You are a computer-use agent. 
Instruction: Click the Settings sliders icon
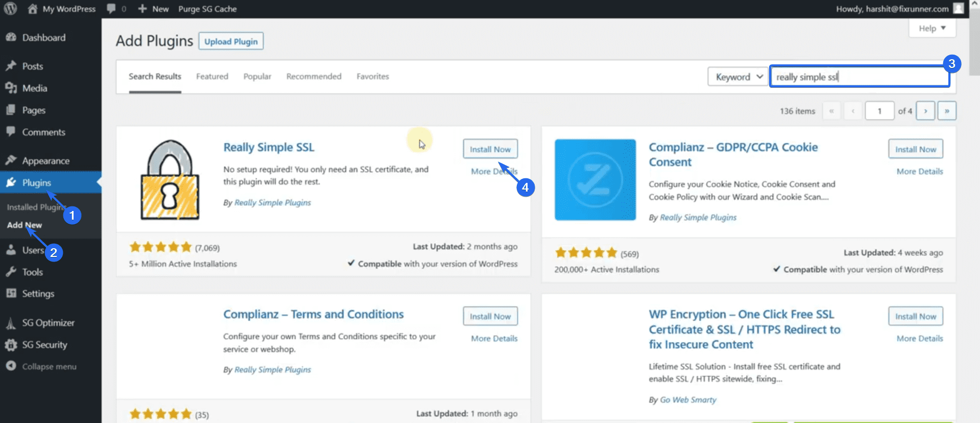11,293
